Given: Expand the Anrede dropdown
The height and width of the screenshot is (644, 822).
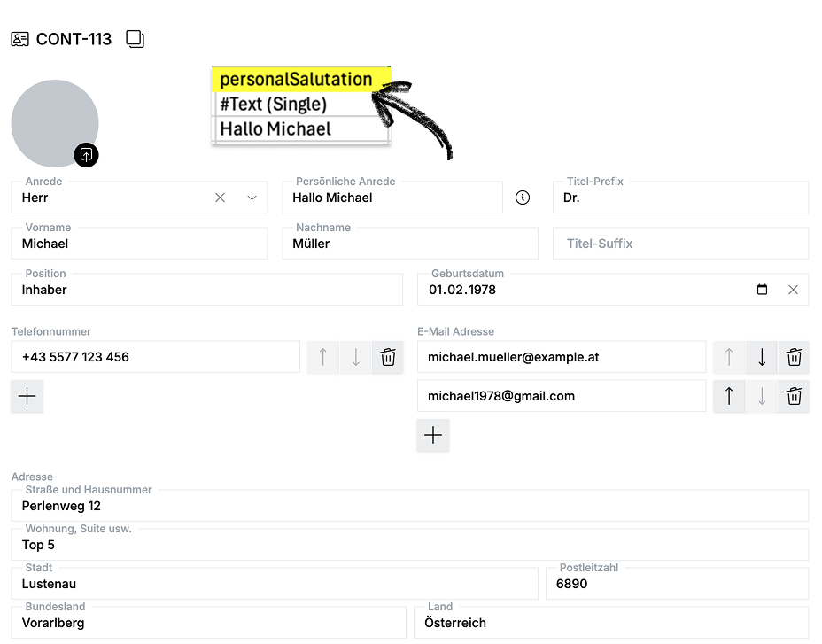Looking at the screenshot, I should (x=252, y=198).
